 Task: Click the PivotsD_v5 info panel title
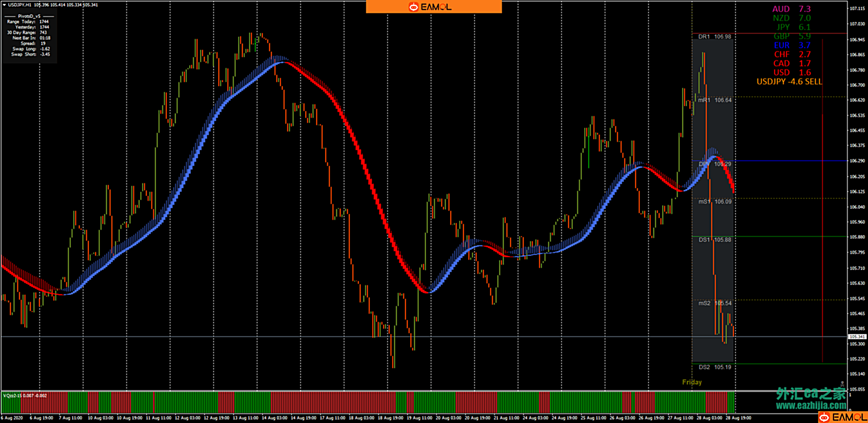pyautogui.click(x=29, y=16)
